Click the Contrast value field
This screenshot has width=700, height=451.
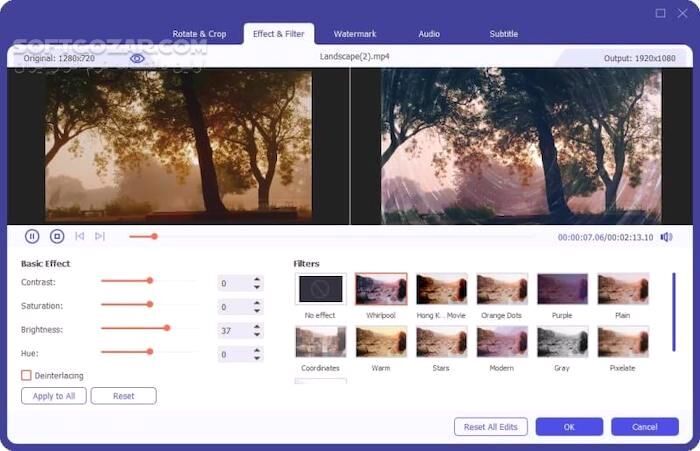point(240,283)
